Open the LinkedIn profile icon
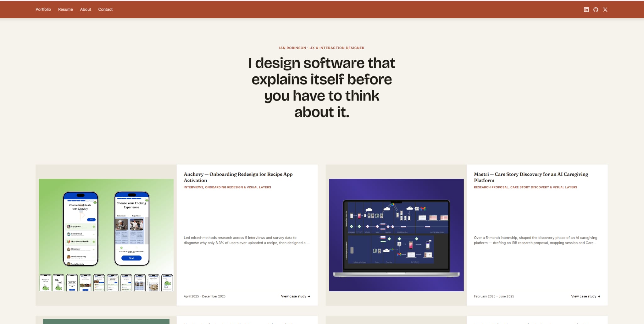The height and width of the screenshot is (324, 644). [x=586, y=9]
